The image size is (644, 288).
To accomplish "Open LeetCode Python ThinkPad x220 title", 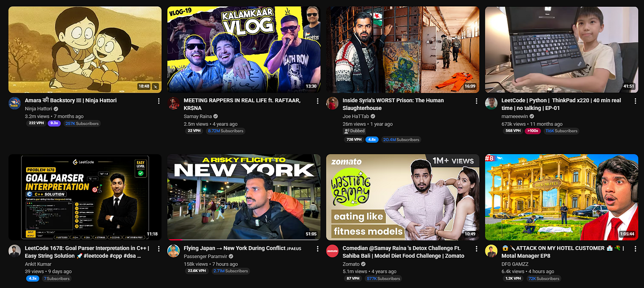I will pyautogui.click(x=561, y=104).
